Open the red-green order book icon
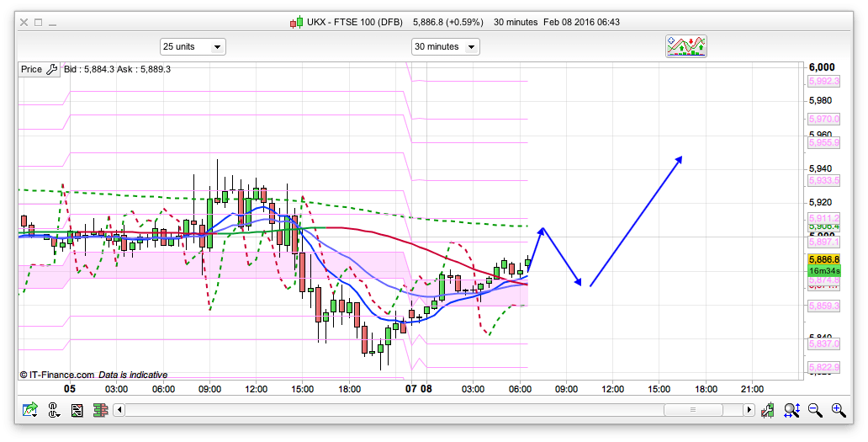The image size is (868, 442). (x=100, y=410)
